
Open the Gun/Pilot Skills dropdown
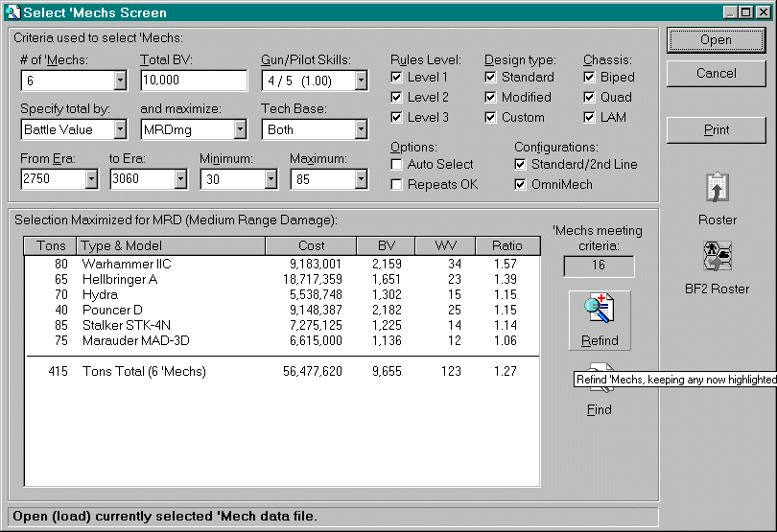coord(361,81)
